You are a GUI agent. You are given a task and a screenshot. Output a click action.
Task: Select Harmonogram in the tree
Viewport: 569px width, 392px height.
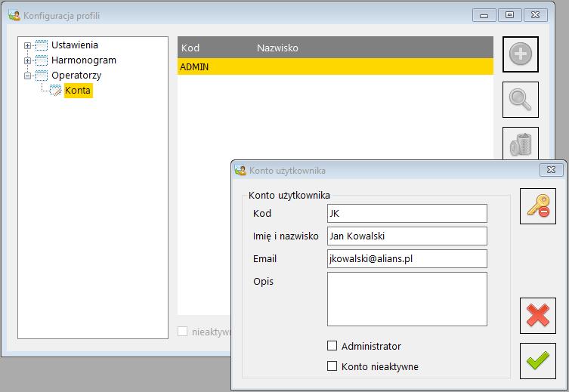(84, 60)
